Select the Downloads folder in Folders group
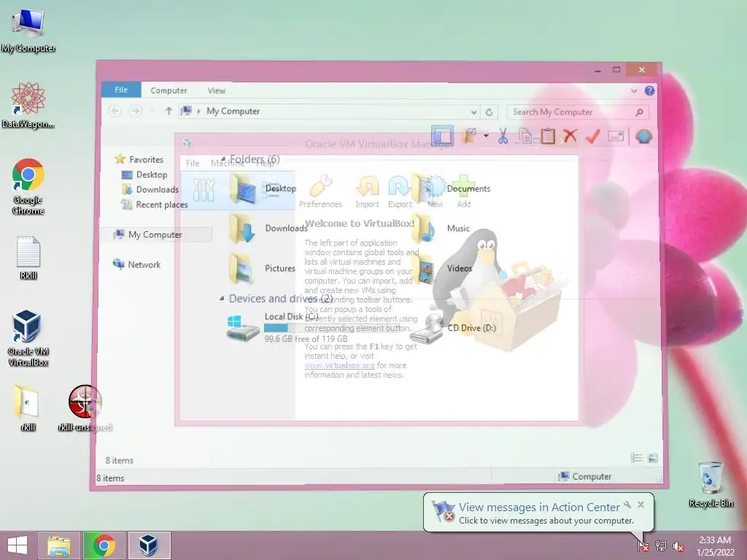 267,228
